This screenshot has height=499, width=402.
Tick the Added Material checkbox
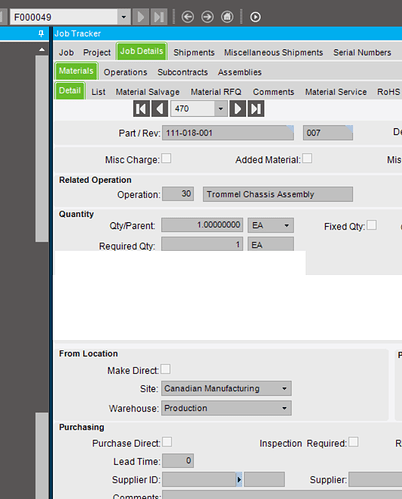tap(307, 158)
